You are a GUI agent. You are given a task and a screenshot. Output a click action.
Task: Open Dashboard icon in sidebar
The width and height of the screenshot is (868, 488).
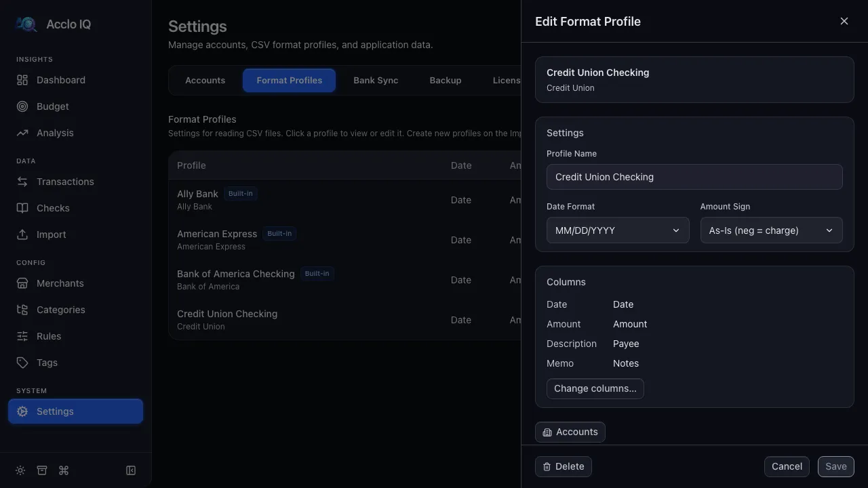coord(22,80)
